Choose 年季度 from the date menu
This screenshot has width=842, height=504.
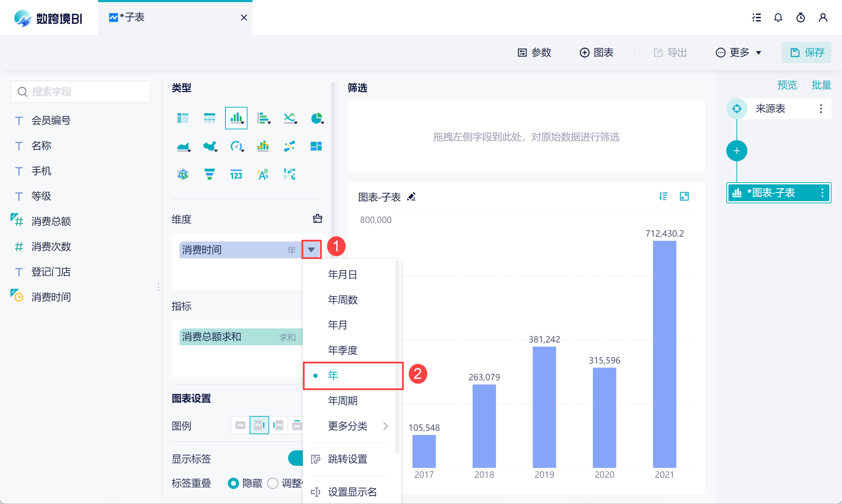(x=343, y=350)
